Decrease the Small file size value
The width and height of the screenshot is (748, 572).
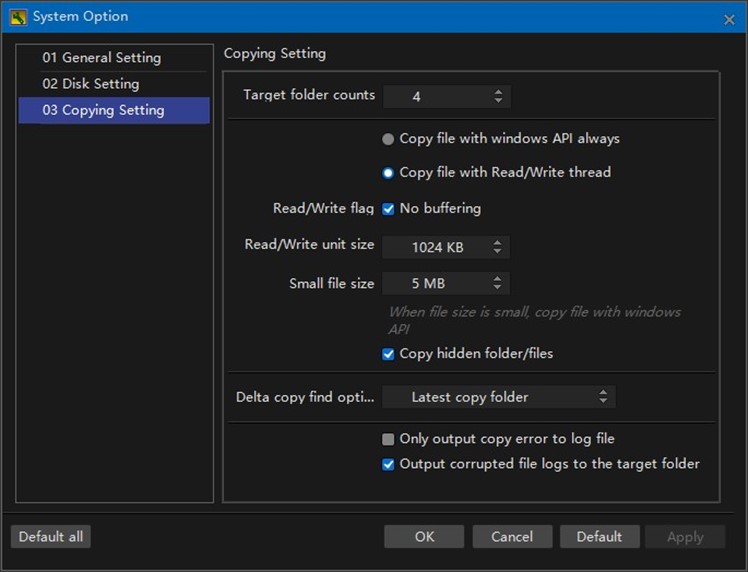(497, 287)
